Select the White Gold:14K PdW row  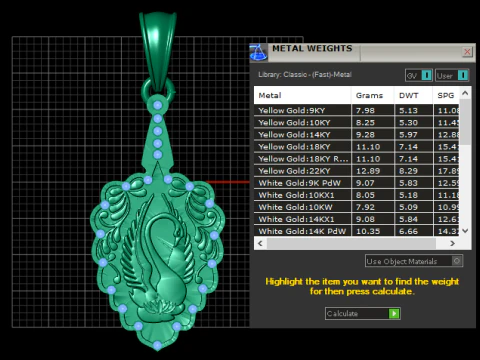coord(357,231)
